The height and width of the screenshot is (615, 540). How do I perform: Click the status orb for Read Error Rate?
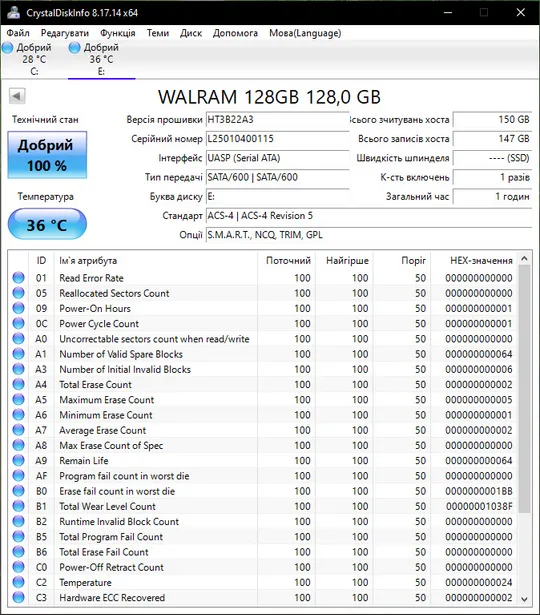click(x=18, y=278)
